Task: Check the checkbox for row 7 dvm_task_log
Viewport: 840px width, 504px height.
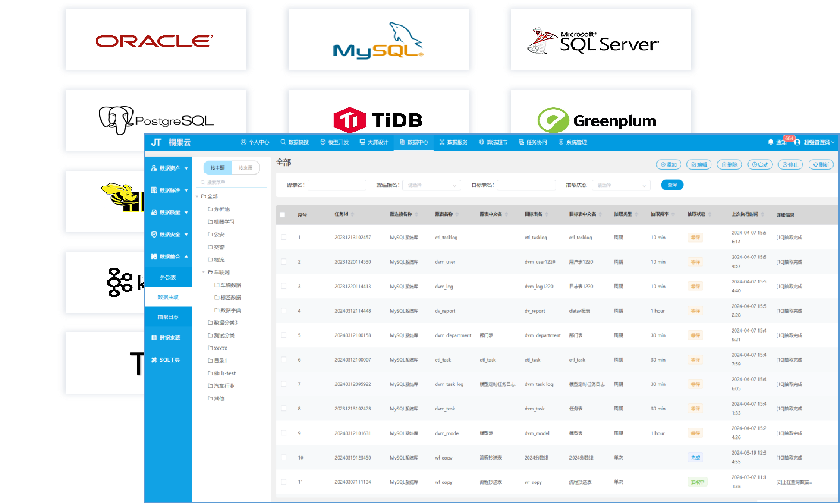Action: tap(284, 384)
